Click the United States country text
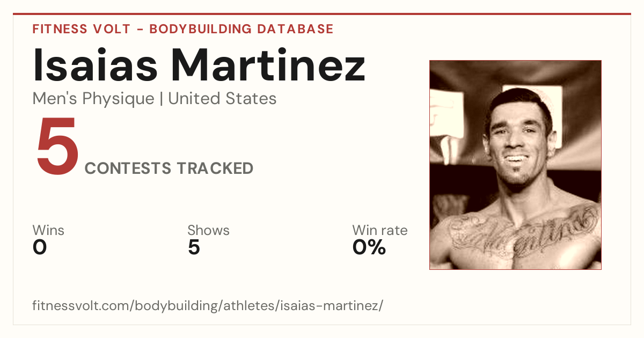Viewport: 644px width, 338px height. (222, 99)
